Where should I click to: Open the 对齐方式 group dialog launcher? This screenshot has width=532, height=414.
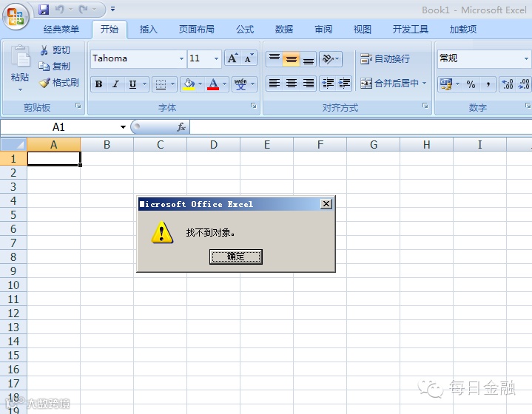(425, 106)
